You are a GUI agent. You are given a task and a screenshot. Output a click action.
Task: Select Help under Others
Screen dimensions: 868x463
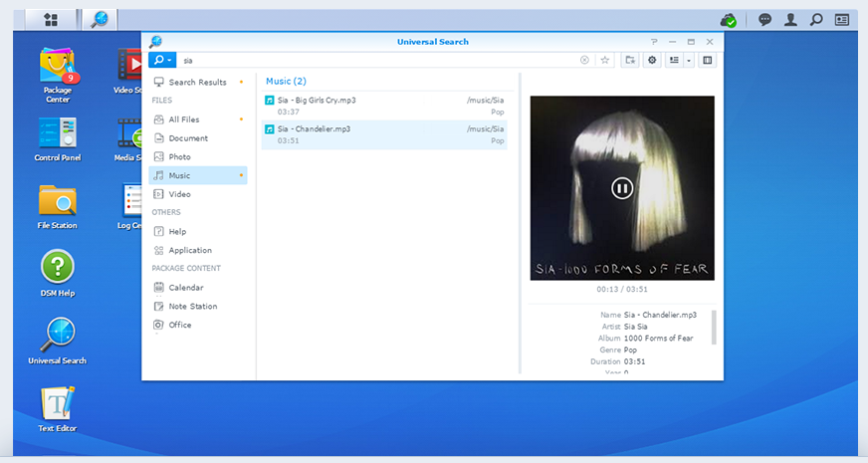coord(198,231)
